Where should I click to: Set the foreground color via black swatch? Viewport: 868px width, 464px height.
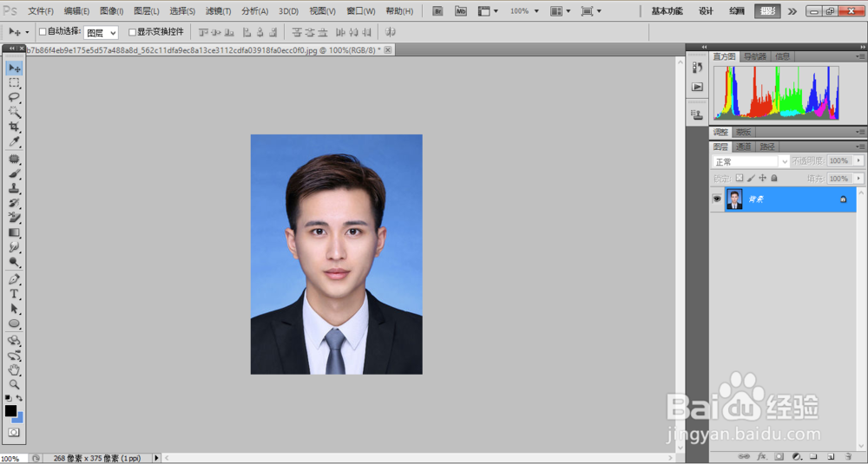coord(10,410)
